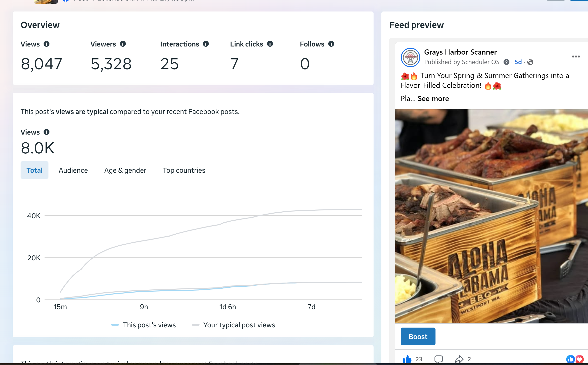Open the Age & gender tab
The height and width of the screenshot is (365, 588).
pyautogui.click(x=125, y=170)
